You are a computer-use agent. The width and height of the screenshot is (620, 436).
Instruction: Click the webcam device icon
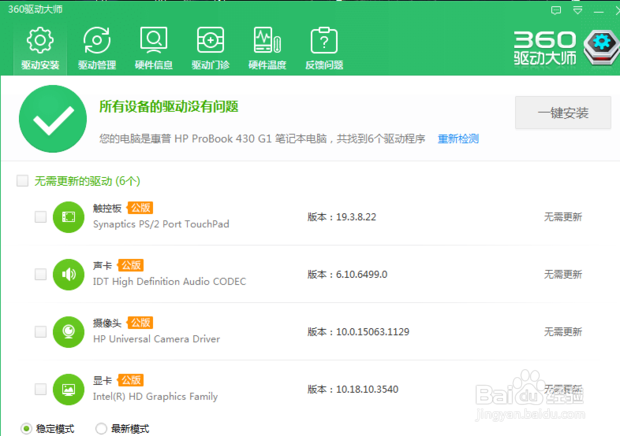[x=68, y=332]
